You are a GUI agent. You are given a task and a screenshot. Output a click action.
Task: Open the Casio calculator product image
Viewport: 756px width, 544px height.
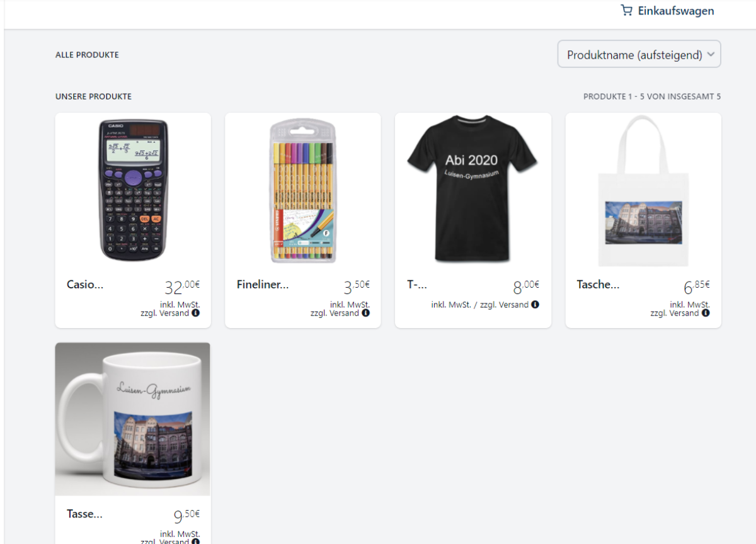coord(133,190)
